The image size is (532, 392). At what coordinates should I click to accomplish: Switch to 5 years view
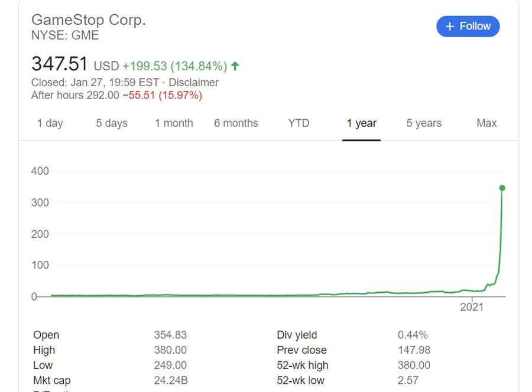pyautogui.click(x=424, y=123)
